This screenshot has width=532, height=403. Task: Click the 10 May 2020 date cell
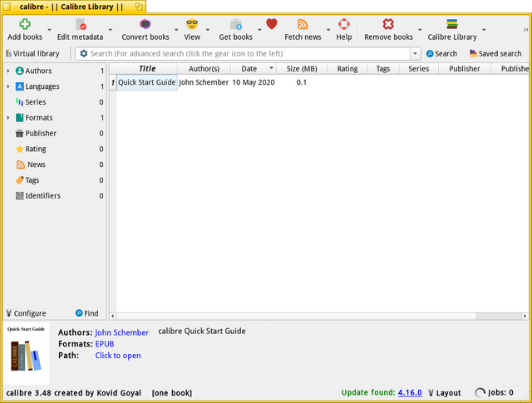(x=253, y=82)
